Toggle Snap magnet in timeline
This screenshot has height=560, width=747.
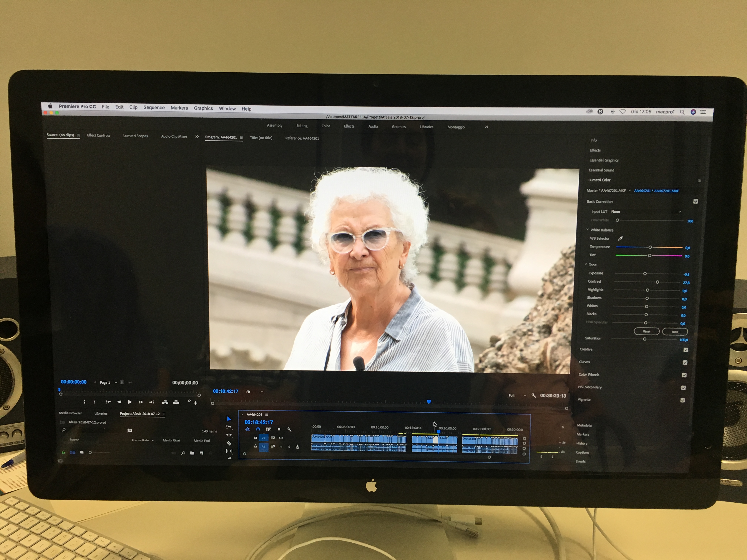point(258,429)
